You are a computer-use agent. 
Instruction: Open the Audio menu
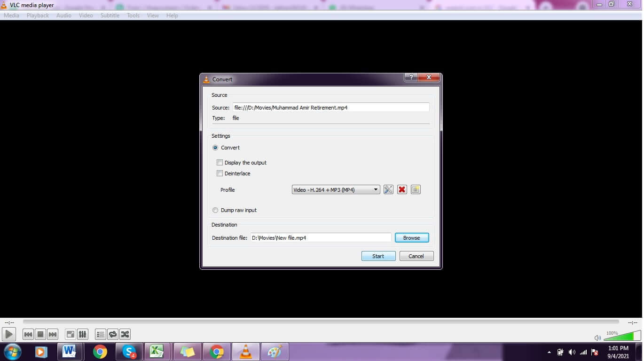64,16
